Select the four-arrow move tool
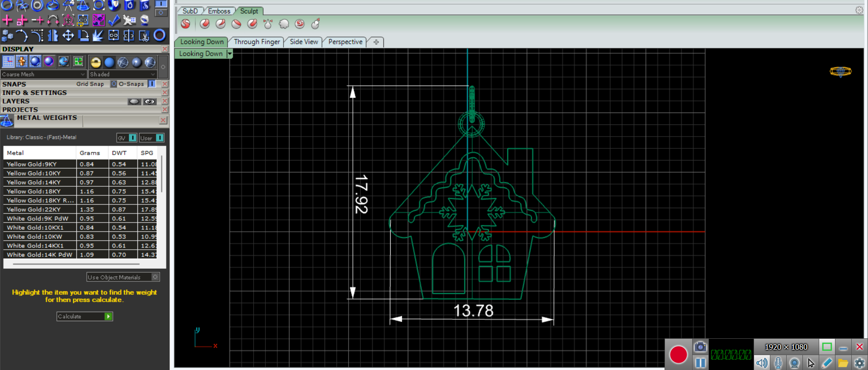This screenshot has height=370, width=868. pyautogui.click(x=68, y=35)
